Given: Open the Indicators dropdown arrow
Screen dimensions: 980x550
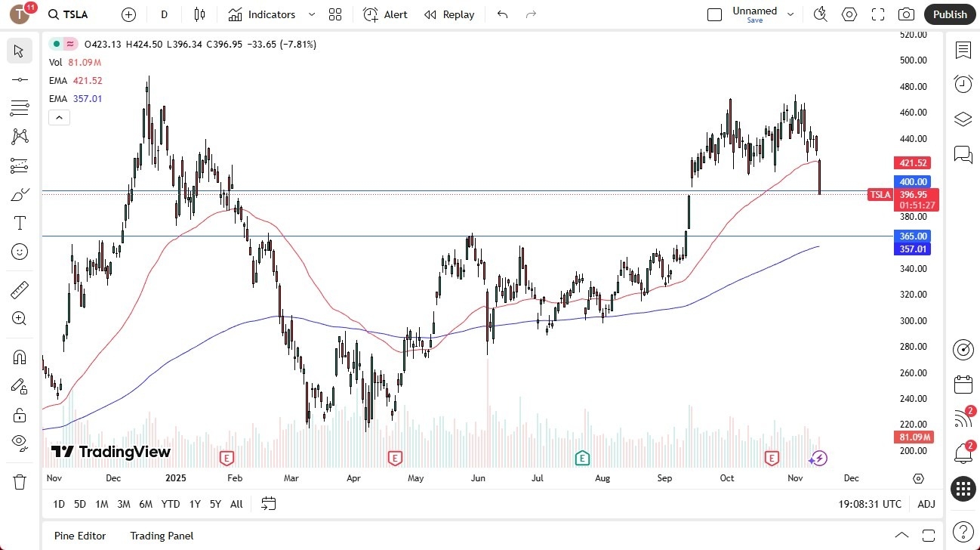Looking at the screenshot, I should 310,14.
